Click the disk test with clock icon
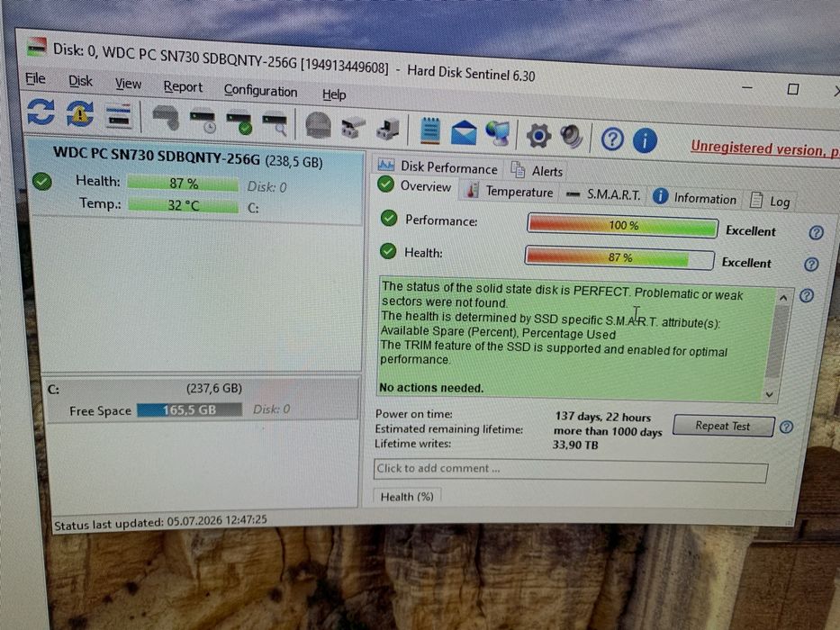Viewport: 840px width, 630px height. pyautogui.click(x=203, y=121)
